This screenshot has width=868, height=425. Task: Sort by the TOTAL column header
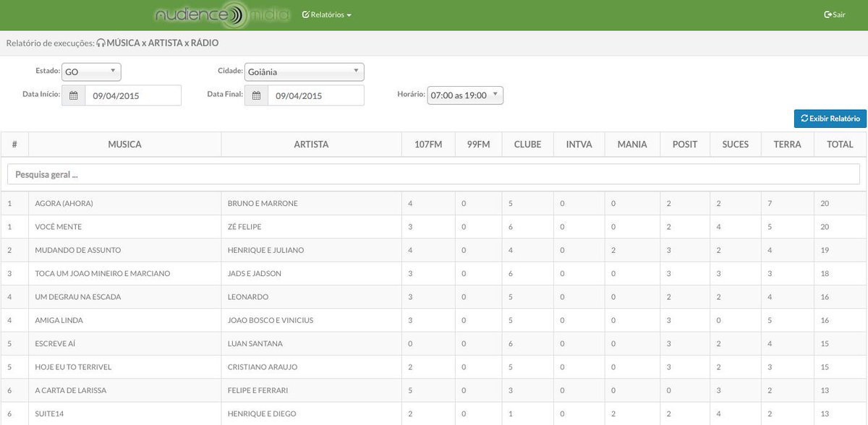(x=840, y=145)
